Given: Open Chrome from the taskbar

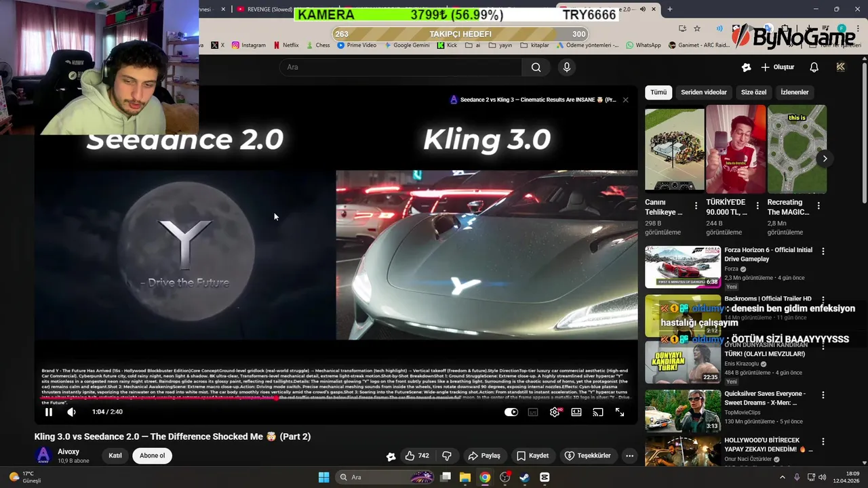Looking at the screenshot, I should pyautogui.click(x=485, y=477).
